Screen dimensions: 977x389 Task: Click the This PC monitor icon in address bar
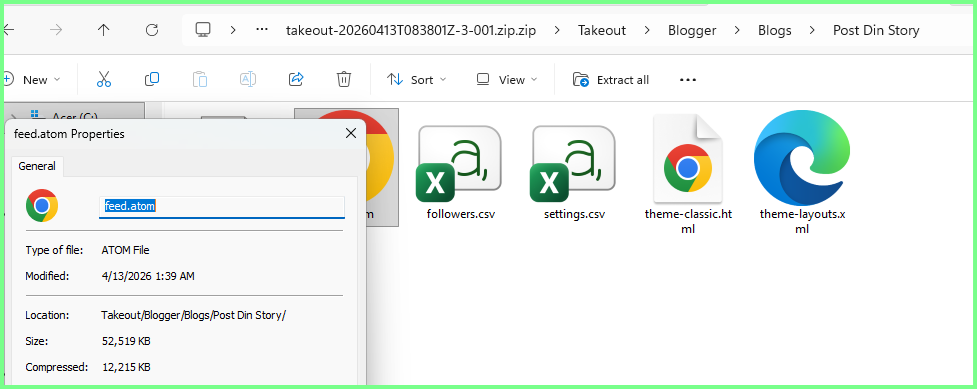pos(203,30)
